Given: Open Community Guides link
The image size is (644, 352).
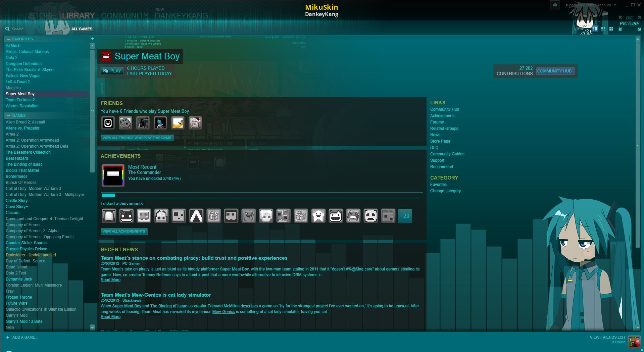Looking at the screenshot, I should click(447, 154).
